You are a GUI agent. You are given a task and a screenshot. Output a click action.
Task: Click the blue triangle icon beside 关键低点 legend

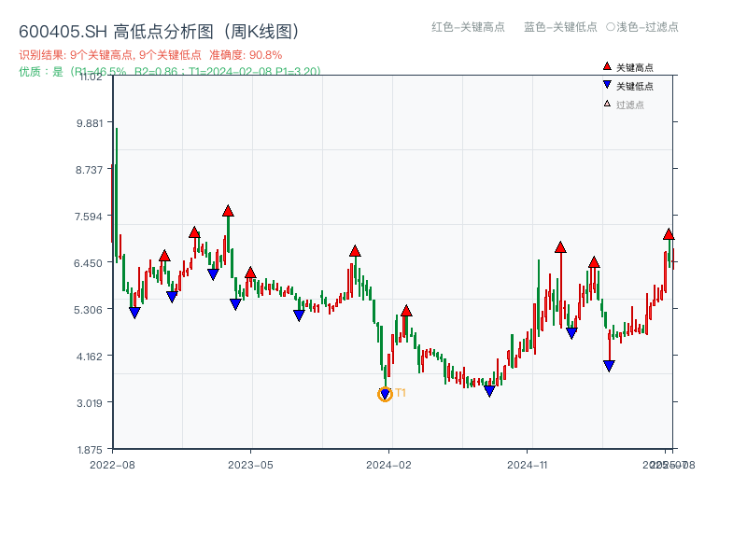(x=607, y=85)
